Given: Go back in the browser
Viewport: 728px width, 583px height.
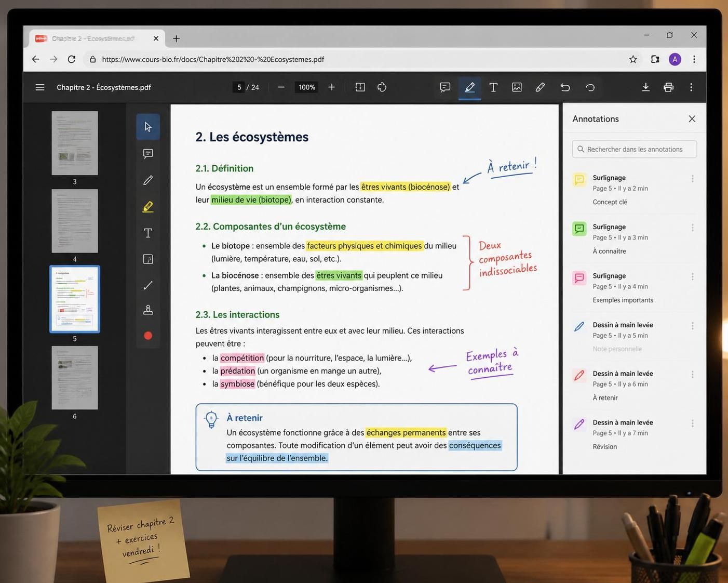Looking at the screenshot, I should point(35,59).
